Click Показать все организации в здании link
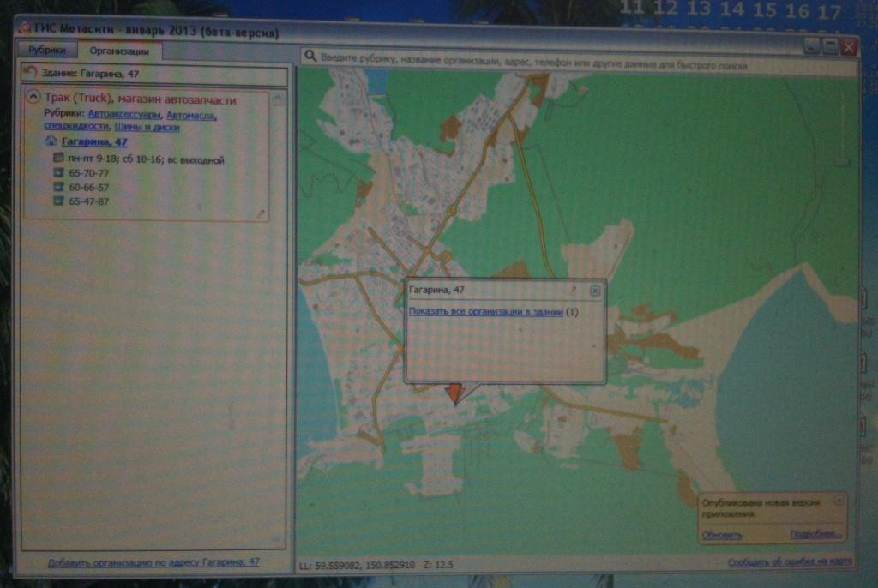This screenshot has height=588, width=878. pos(485,312)
